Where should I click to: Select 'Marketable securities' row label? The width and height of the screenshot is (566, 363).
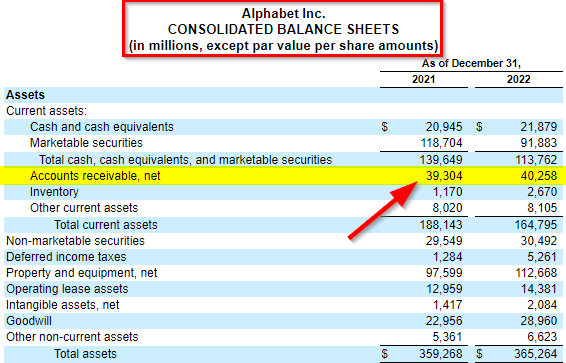click(86, 143)
